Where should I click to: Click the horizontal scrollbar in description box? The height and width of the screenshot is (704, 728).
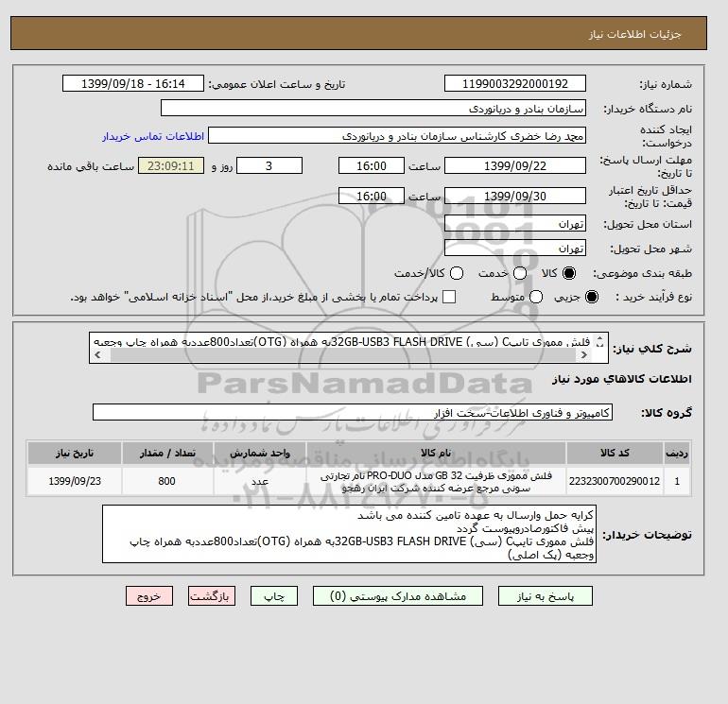(x=342, y=355)
